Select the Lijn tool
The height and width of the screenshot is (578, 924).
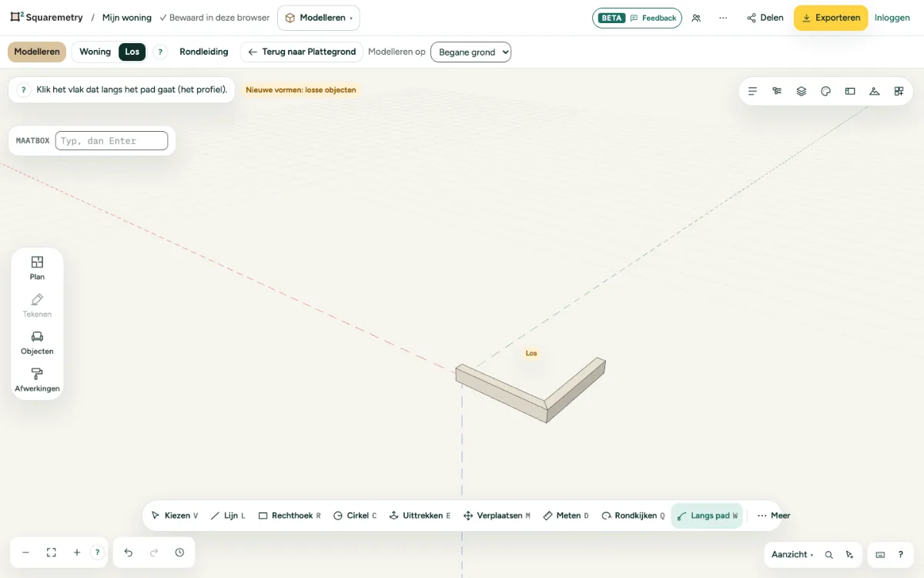point(228,516)
